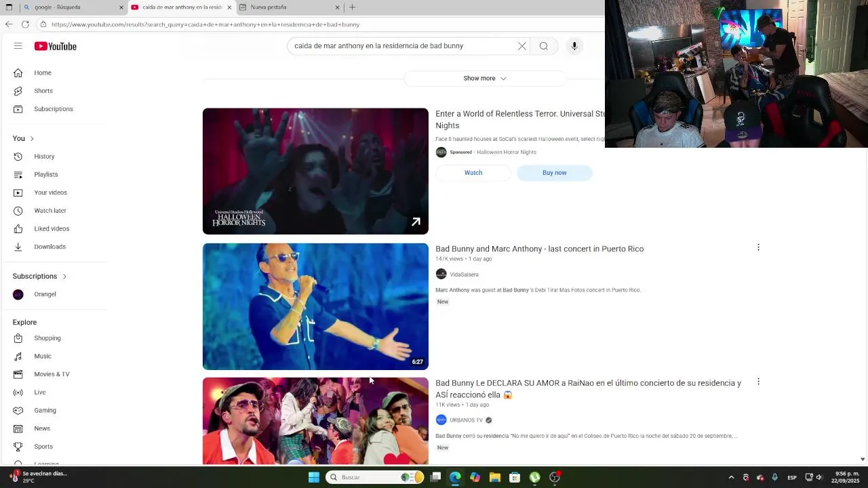
Task: Click the YouTube search input field
Action: point(400,46)
